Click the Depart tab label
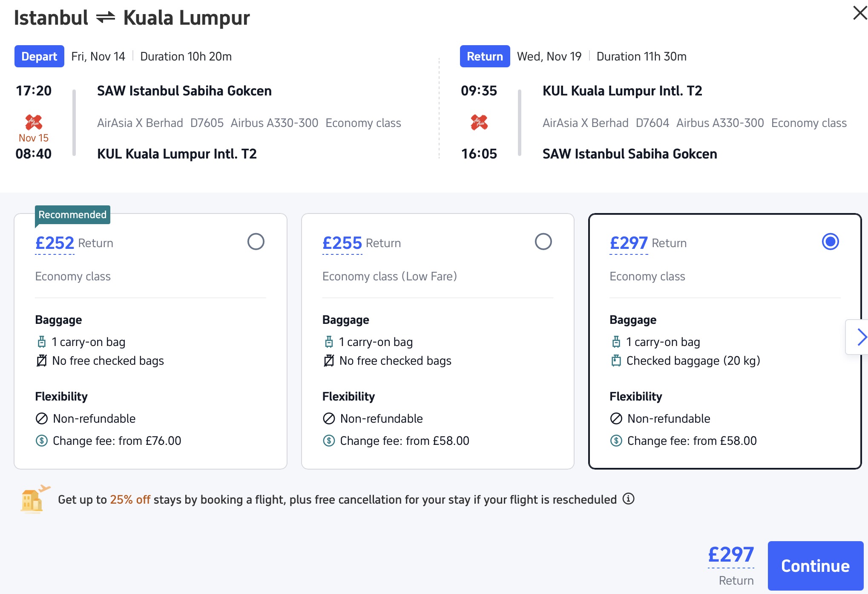868x594 pixels. coord(39,56)
